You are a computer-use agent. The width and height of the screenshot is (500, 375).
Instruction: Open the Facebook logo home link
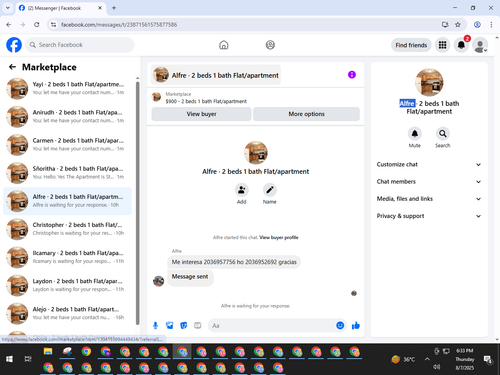pyautogui.click(x=14, y=45)
